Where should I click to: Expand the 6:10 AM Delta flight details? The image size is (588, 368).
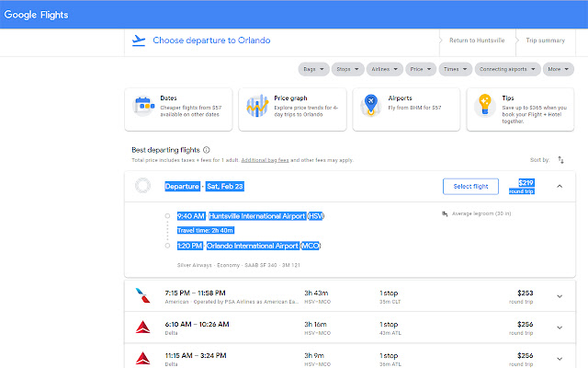(560, 328)
